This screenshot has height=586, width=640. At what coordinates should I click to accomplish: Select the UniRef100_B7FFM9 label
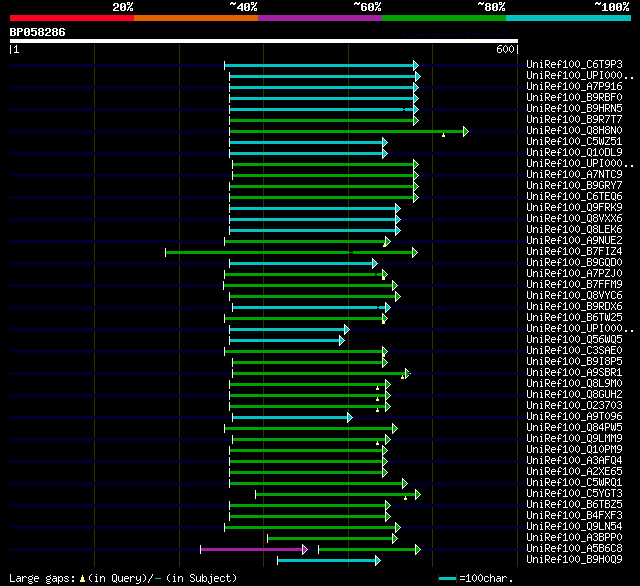coord(574,285)
